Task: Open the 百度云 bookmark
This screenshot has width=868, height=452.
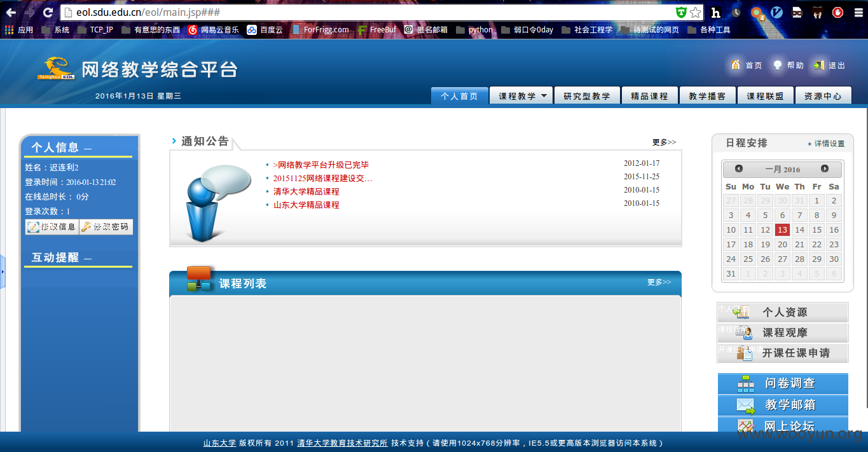Action: pyautogui.click(x=265, y=29)
